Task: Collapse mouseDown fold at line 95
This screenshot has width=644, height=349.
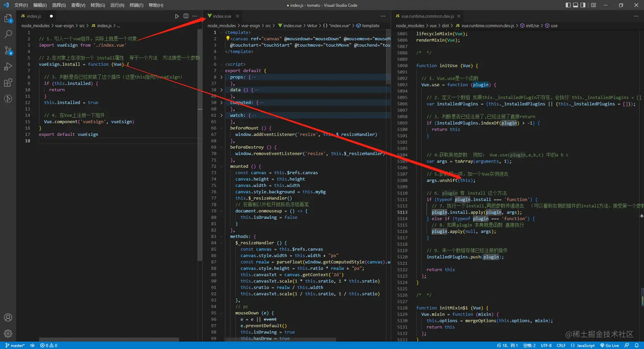Action: (221, 313)
